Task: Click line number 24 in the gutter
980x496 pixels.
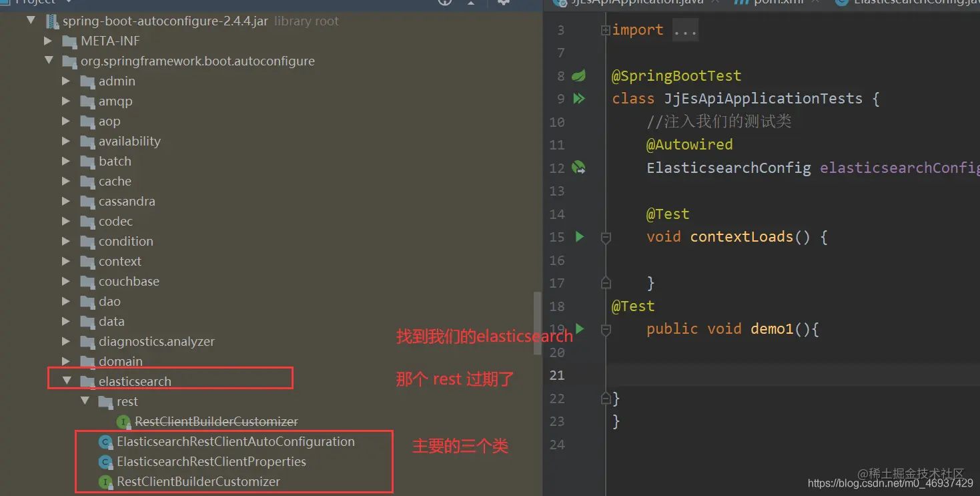Action: coord(557,445)
